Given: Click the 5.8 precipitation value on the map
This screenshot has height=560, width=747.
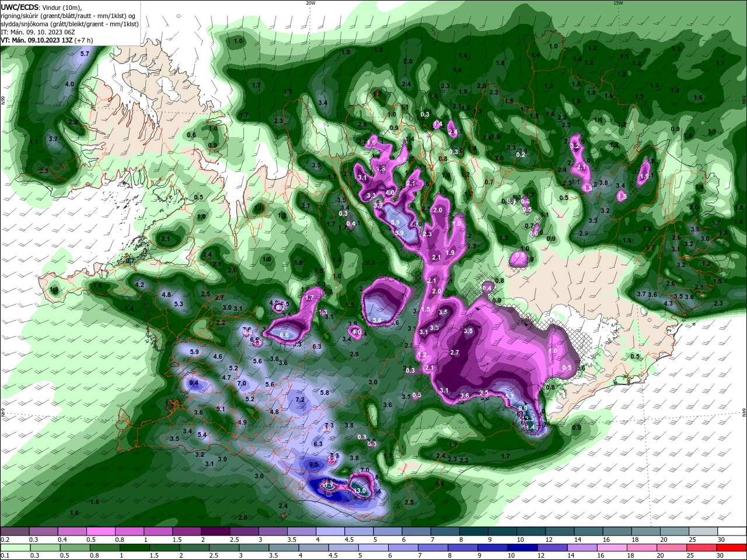Looking at the screenshot, I should 325,393.
